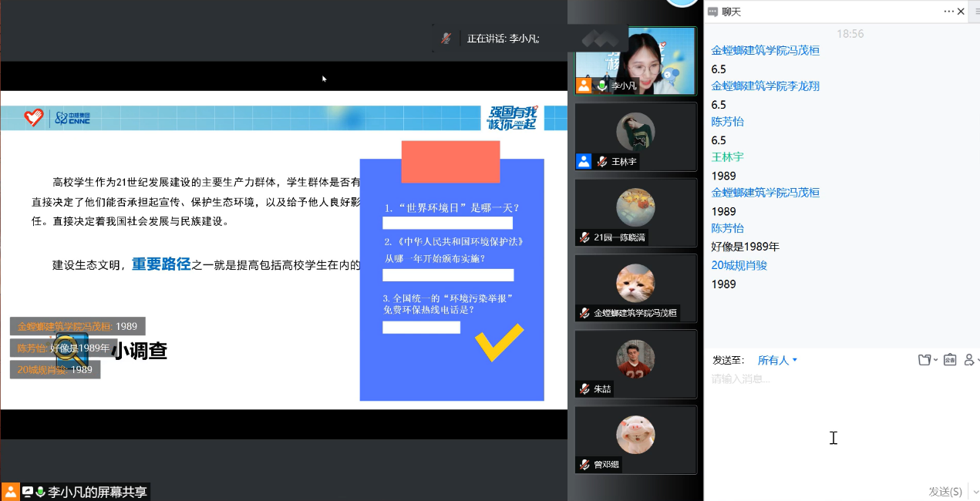Open the send file folder icon in chat
This screenshot has width=980, height=501.
pyautogui.click(x=924, y=360)
